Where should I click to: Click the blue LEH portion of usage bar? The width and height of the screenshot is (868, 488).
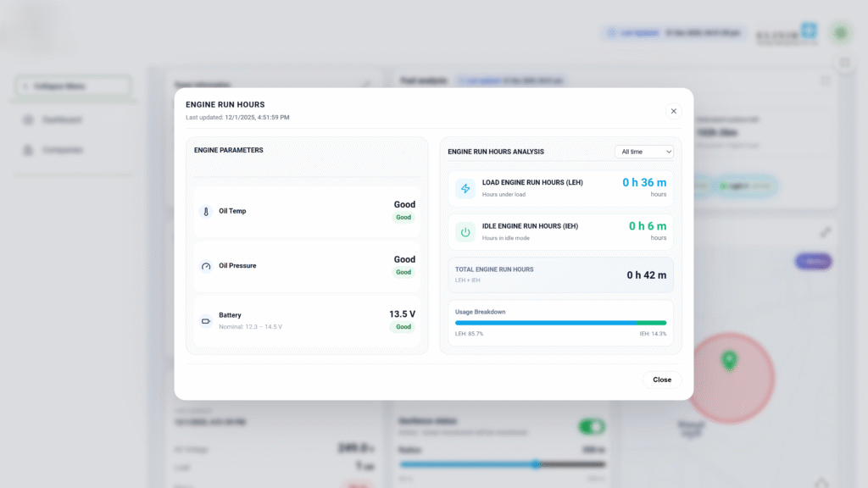[x=542, y=323]
